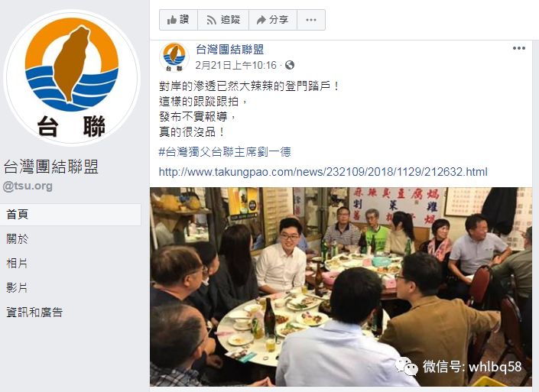Open the three-dots menu beside 分享
This screenshot has height=392, width=539.
click(311, 20)
